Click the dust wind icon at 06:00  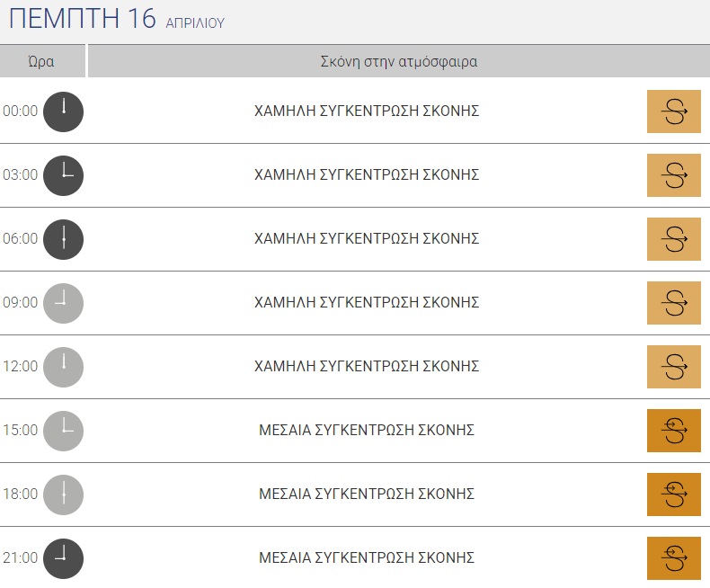(x=673, y=239)
